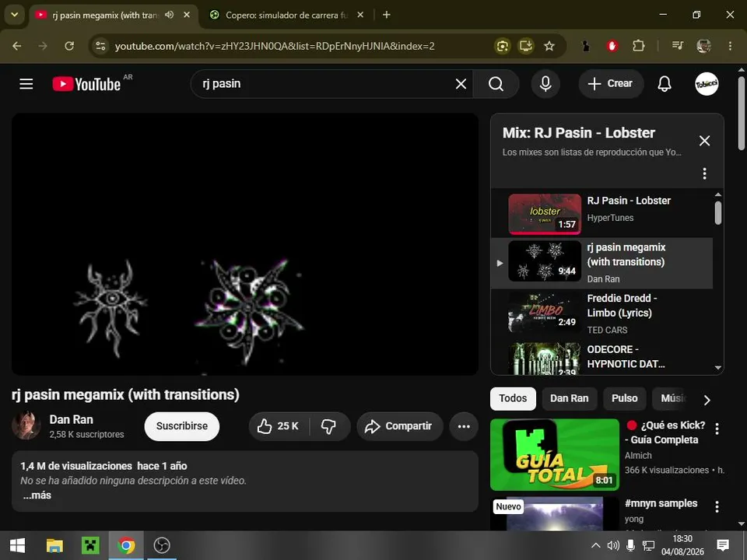Expand description with ...más
Viewport: 747px width, 560px height.
click(37, 495)
